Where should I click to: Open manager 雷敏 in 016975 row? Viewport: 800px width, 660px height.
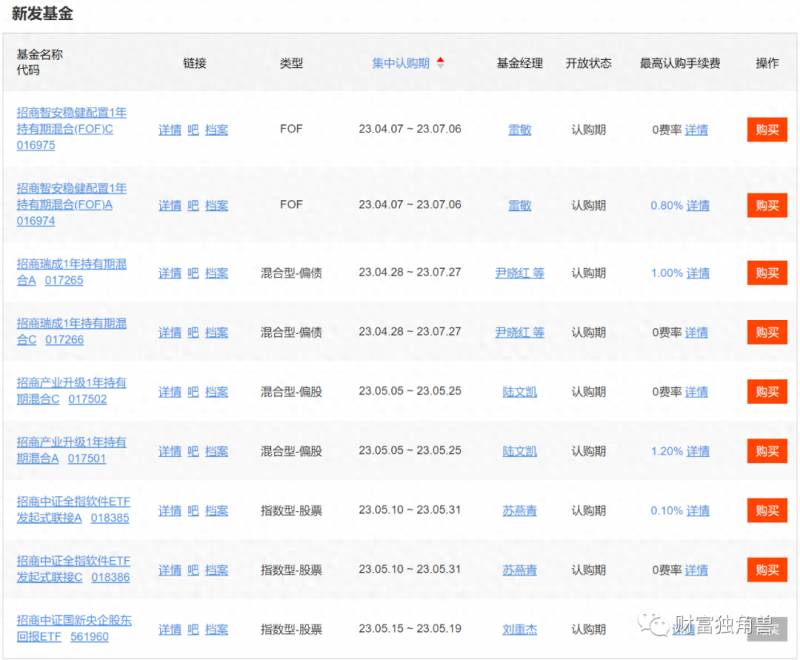(519, 130)
